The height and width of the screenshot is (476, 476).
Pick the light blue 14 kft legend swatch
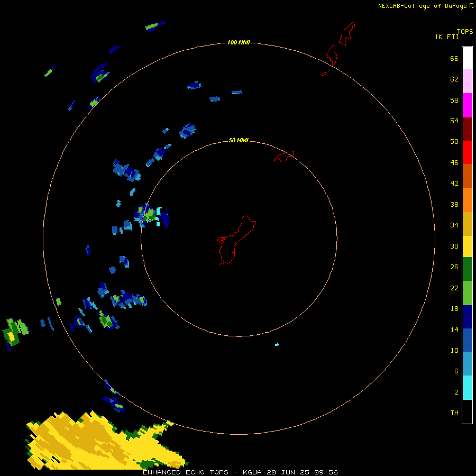tap(467, 364)
